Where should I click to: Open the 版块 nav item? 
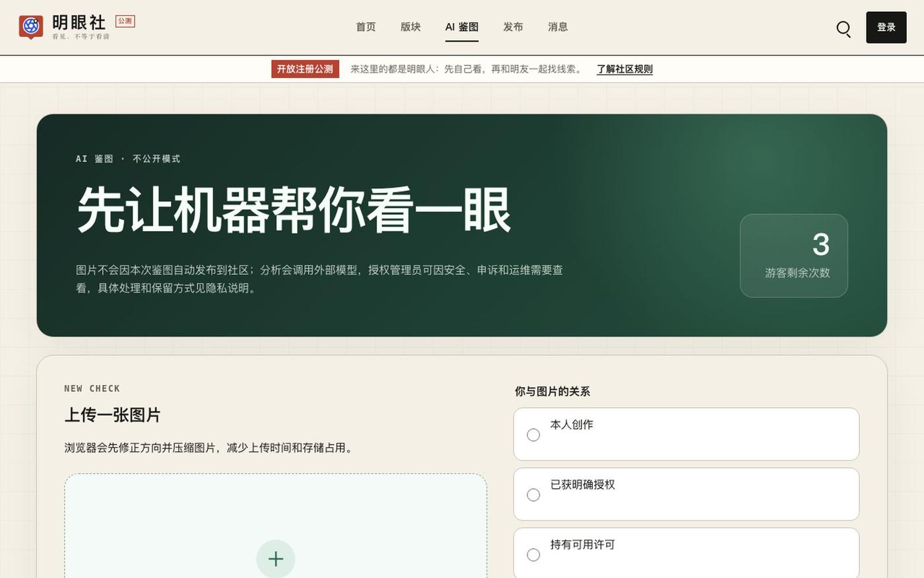[x=411, y=27]
